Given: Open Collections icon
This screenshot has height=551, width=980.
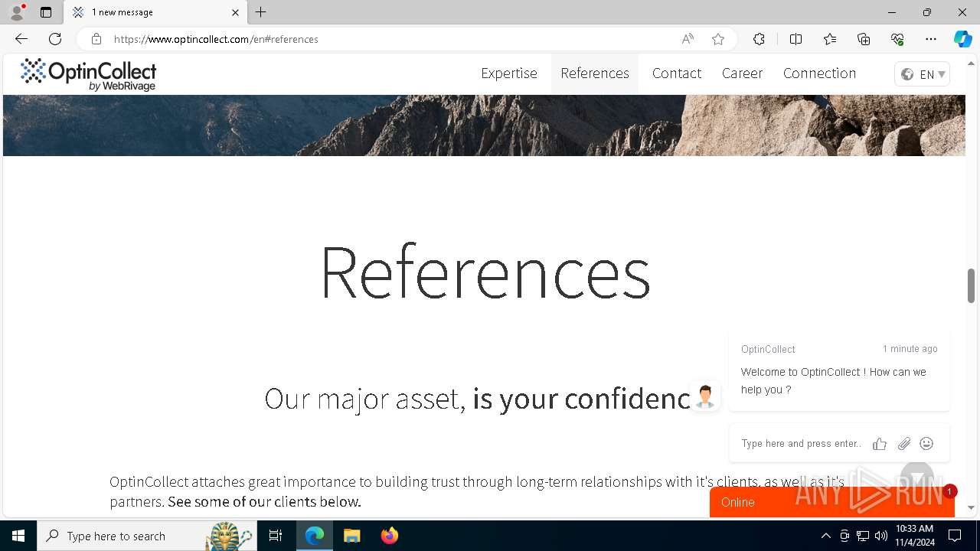Looking at the screenshot, I should coord(864,39).
